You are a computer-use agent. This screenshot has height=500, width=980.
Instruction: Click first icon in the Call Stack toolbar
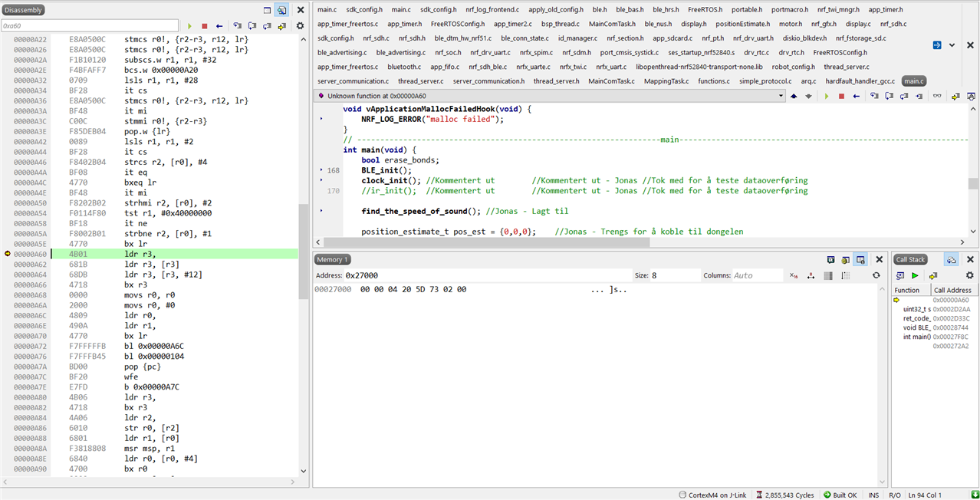click(x=900, y=275)
